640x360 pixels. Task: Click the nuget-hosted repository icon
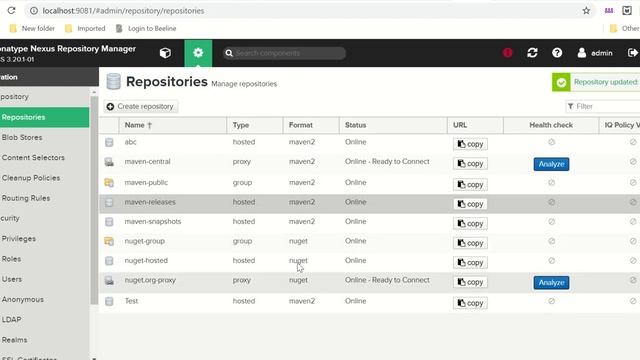[x=109, y=260]
